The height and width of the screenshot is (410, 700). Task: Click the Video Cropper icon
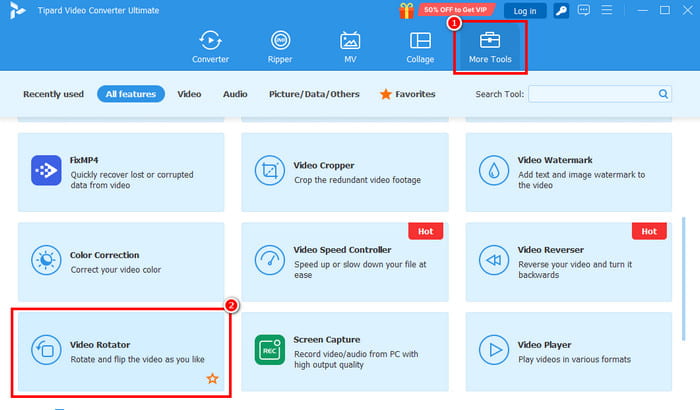click(270, 170)
